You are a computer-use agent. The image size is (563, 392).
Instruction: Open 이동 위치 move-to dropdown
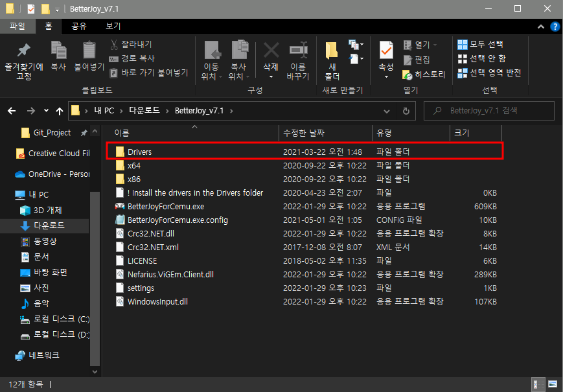pyautogui.click(x=211, y=60)
